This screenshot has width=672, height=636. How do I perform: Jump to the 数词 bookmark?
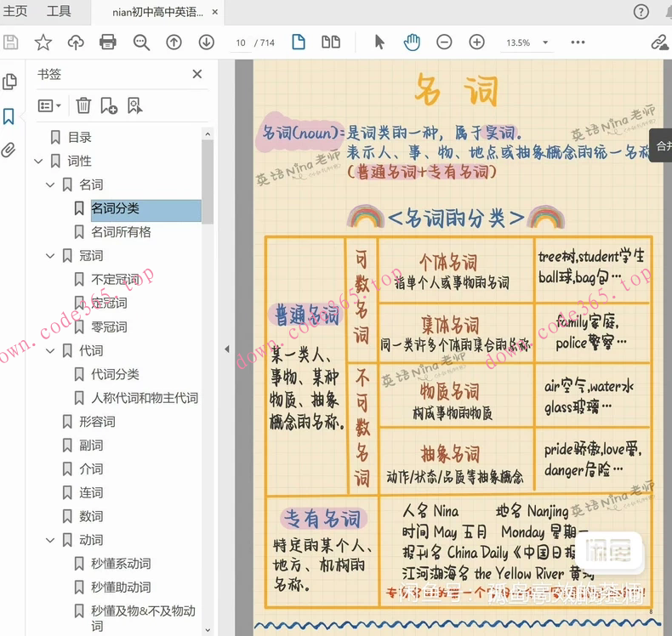91,516
